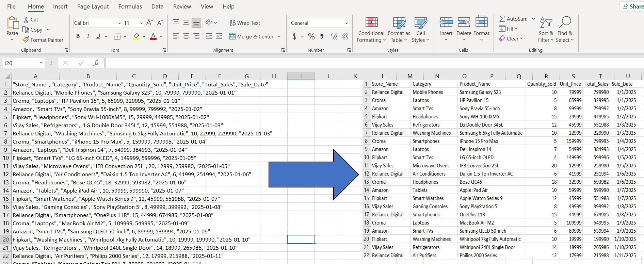The height and width of the screenshot is (264, 644).
Task: Align text to the right
Action: click(196, 36)
